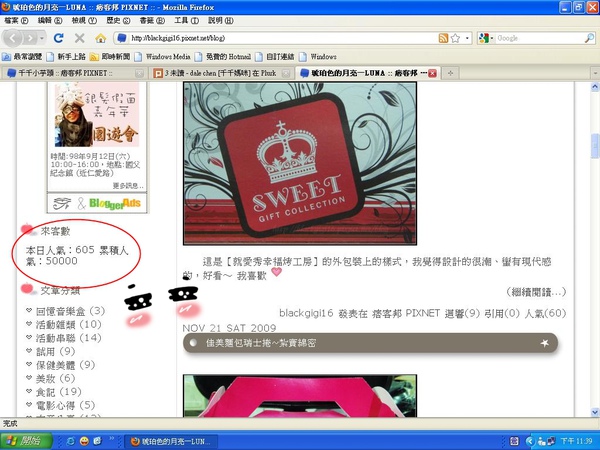This screenshot has width=600, height=450.
Task: Launch Internet Explorer from quick launch
Action: pos(71,441)
